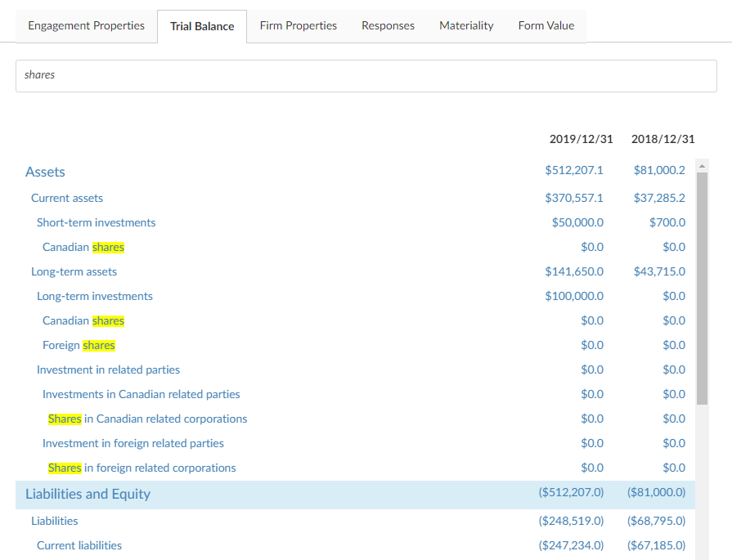Viewport: 732px width, 560px height.
Task: Click the Liabilities and Equity heading
Action: (x=88, y=494)
